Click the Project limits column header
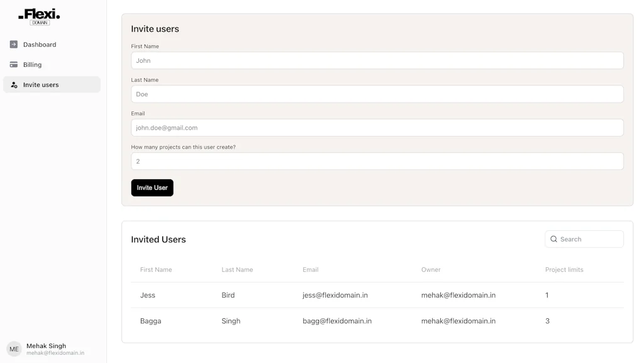The width and height of the screenshot is (644, 363). (x=564, y=269)
